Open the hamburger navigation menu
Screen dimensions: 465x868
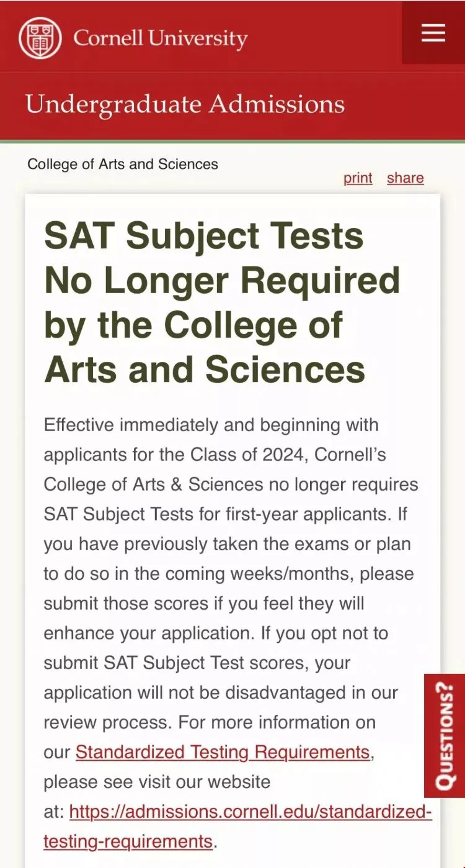pyautogui.click(x=433, y=32)
